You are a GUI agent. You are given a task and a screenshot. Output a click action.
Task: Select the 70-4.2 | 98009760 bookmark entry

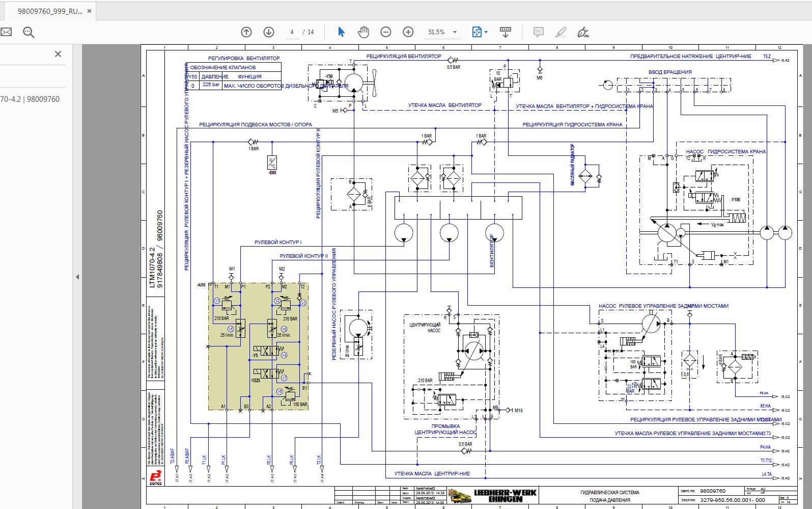tap(30, 99)
